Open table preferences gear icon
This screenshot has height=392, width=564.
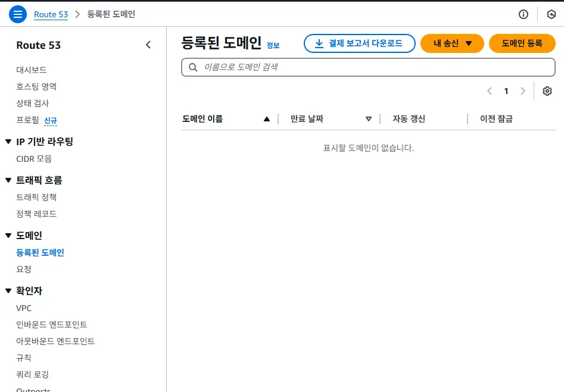(x=547, y=91)
